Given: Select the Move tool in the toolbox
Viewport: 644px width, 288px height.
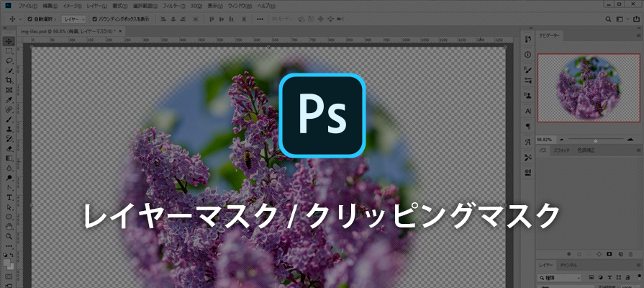Looking at the screenshot, I should 9,41.
